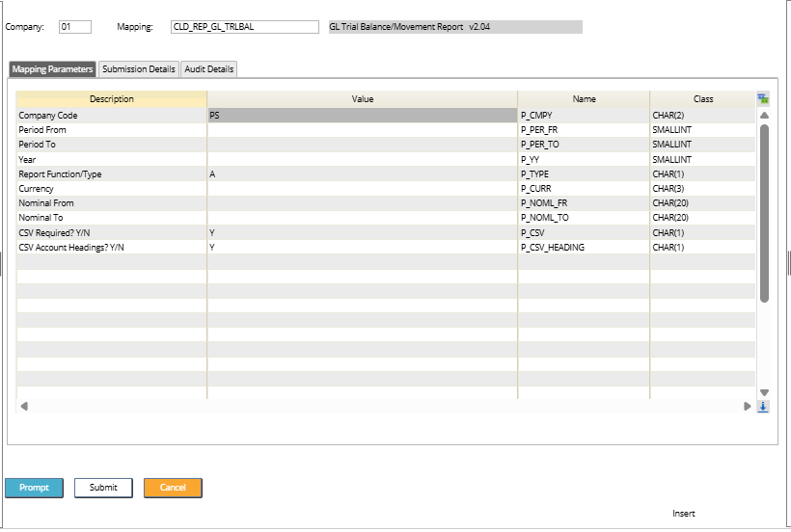Click the blue download arrow icon
This screenshot has height=532, width=791.
tap(763, 407)
